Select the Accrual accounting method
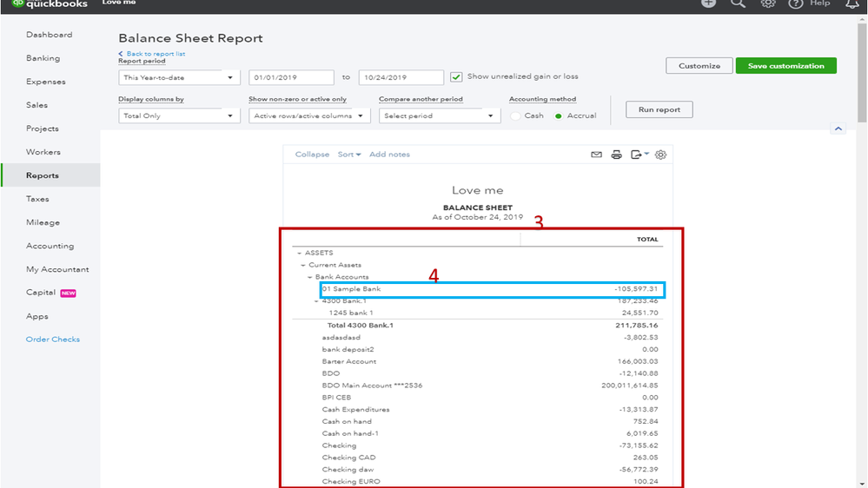This screenshot has height=488, width=868. click(x=560, y=115)
